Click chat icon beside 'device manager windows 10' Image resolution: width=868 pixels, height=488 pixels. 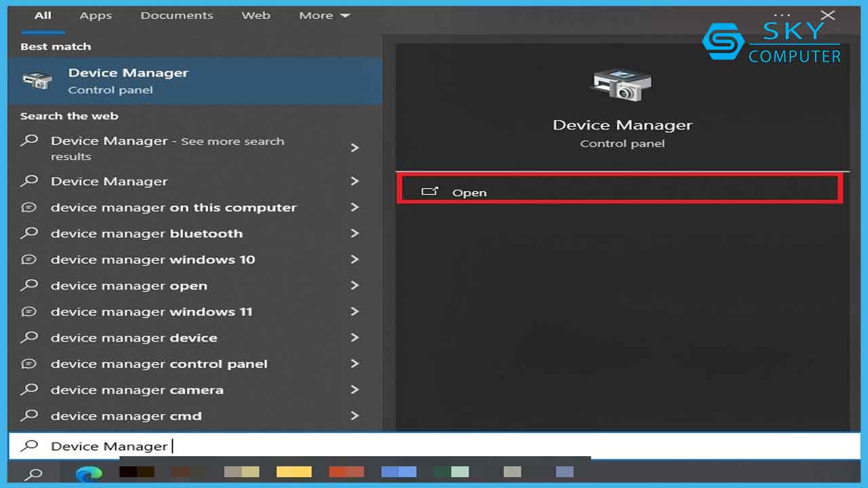coord(29,260)
